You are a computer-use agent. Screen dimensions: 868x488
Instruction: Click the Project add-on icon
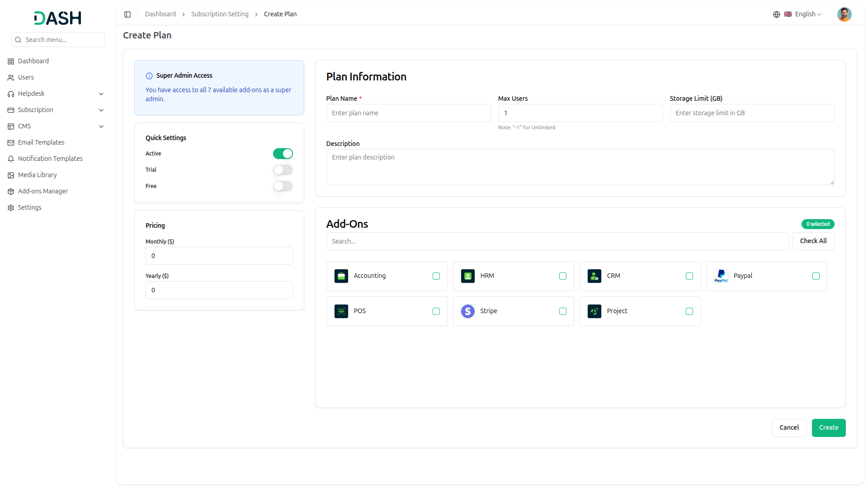[x=594, y=311]
